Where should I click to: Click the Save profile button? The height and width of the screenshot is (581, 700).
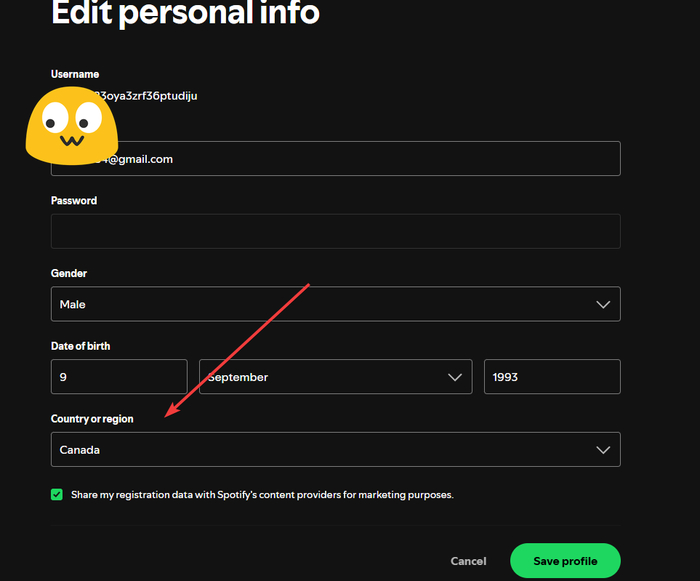coord(565,561)
